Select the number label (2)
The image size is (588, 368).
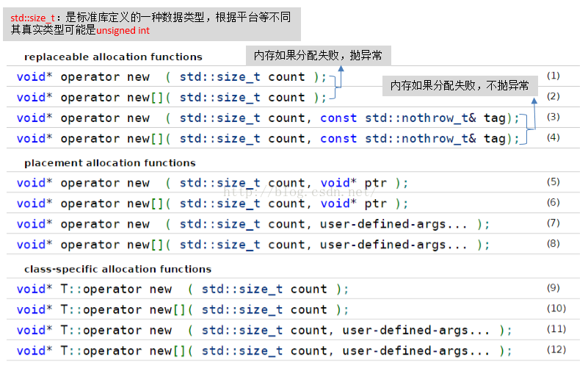[x=553, y=97]
